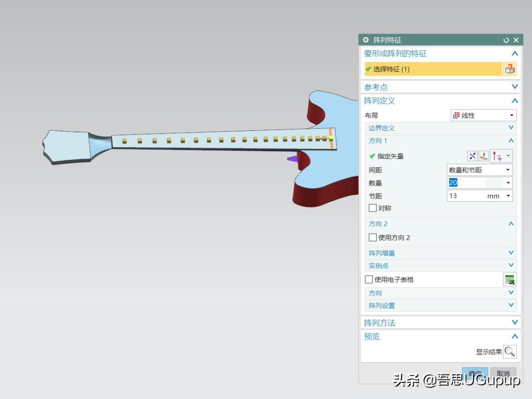Check the 使用电子表格 option
The height and width of the screenshot is (399, 532).
coord(368,279)
